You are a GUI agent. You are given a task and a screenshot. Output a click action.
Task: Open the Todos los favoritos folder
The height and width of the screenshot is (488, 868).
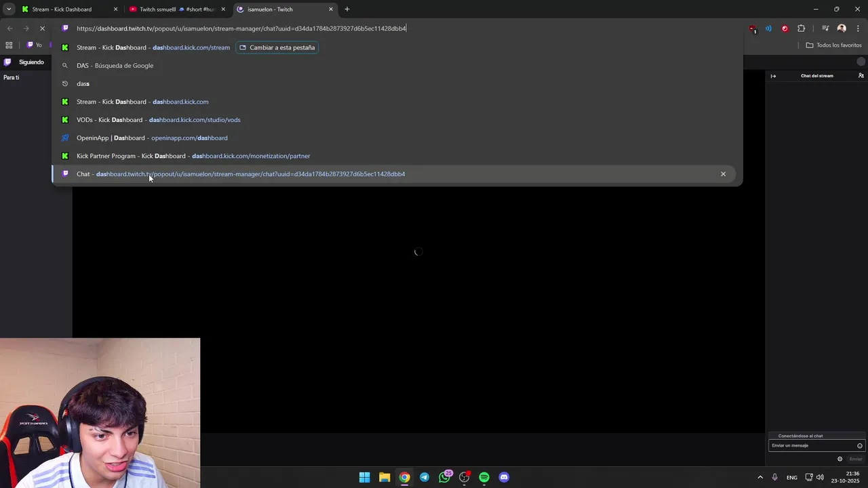click(834, 45)
